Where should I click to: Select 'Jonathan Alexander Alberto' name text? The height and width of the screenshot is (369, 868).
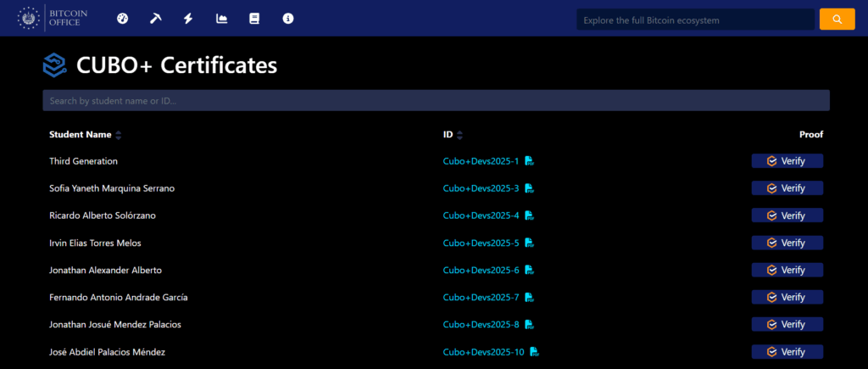[x=105, y=271]
